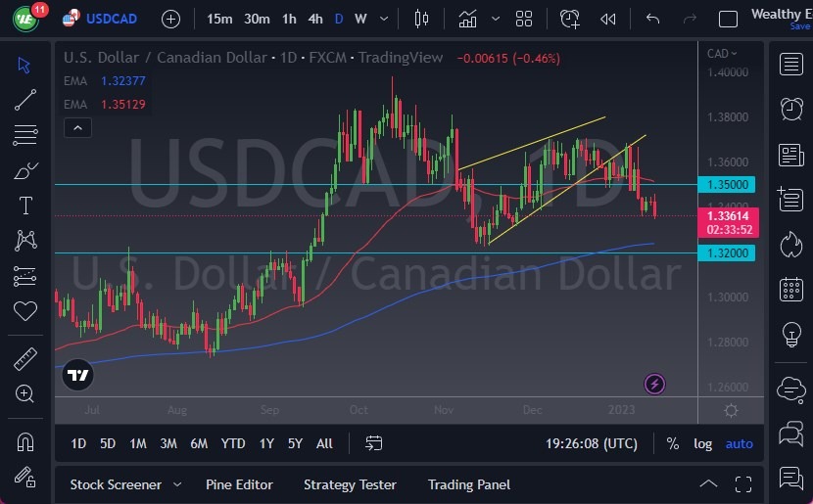Expand the timeframe interval dropdown
813x504 pixels.
point(384,20)
